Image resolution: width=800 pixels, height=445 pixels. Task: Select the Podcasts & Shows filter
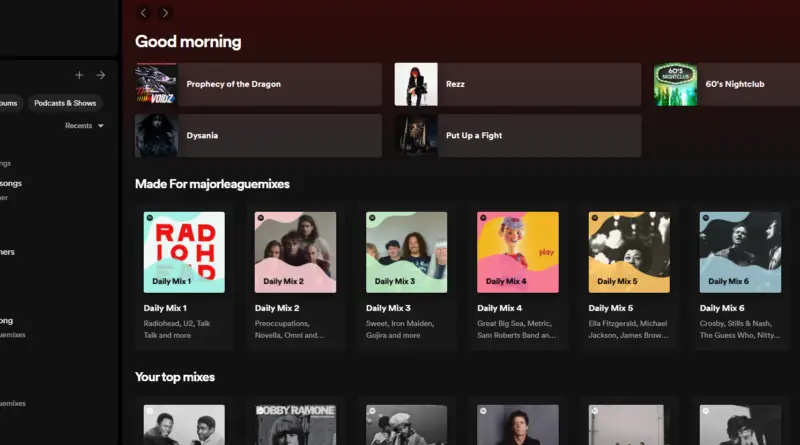[65, 103]
